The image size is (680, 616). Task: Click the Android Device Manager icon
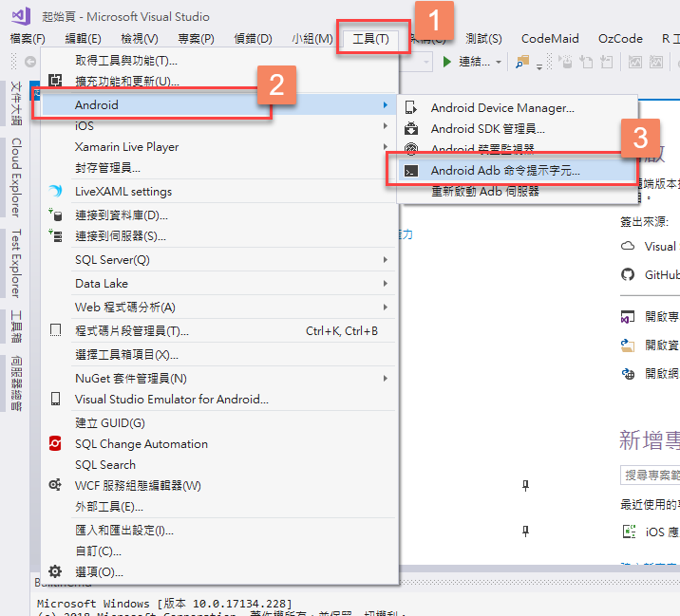tap(410, 107)
